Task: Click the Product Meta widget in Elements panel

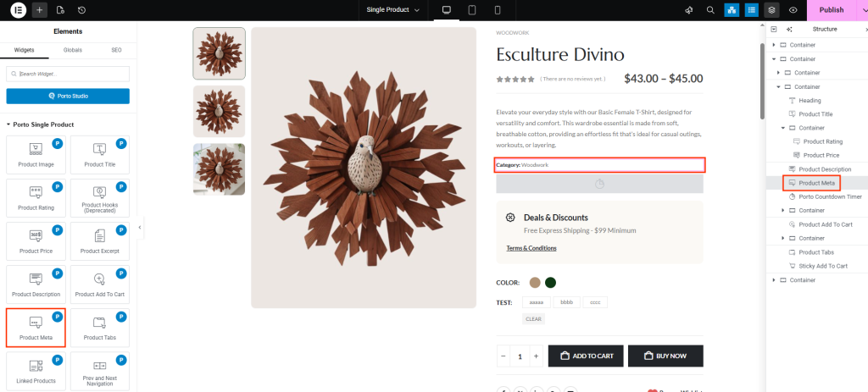Action: pos(36,328)
